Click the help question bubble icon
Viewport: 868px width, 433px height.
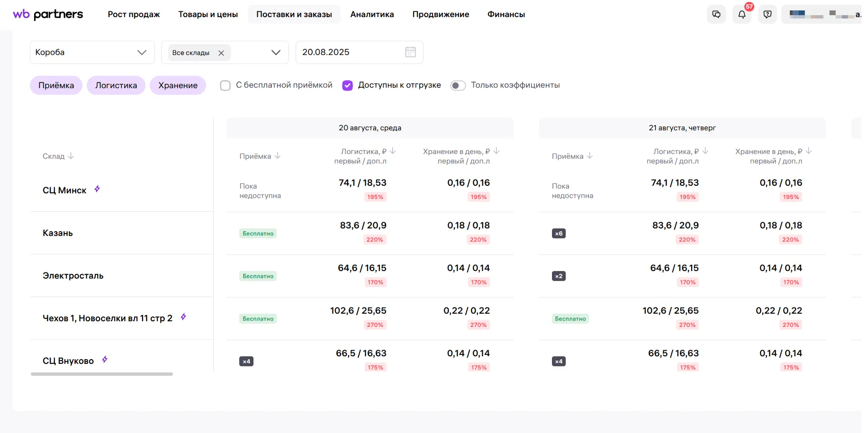(x=767, y=14)
